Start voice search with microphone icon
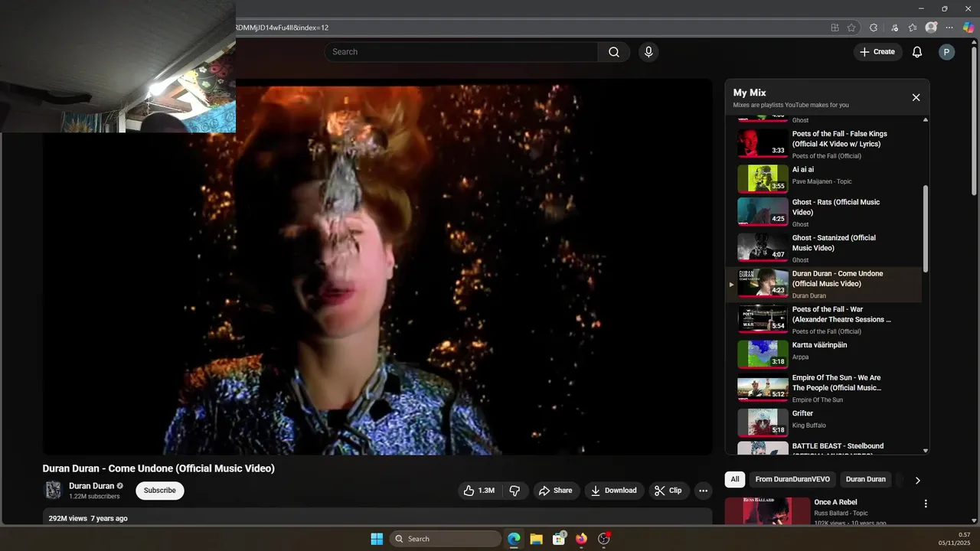Image resolution: width=980 pixels, height=551 pixels. click(648, 52)
